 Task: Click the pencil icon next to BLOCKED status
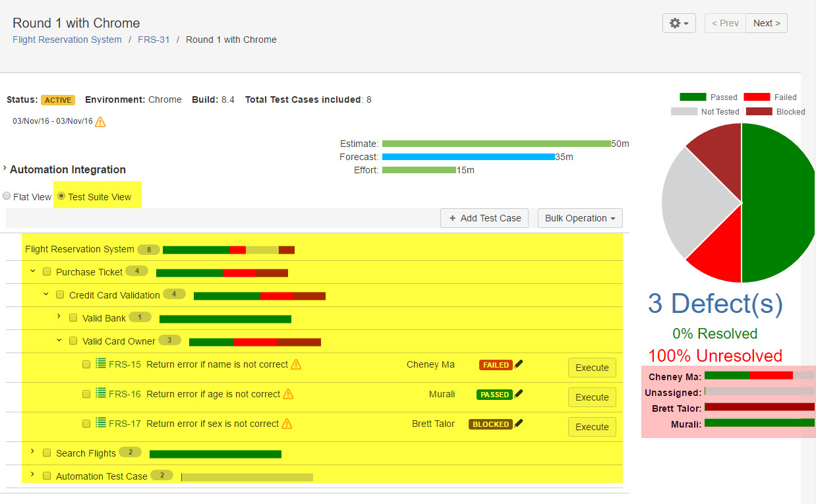(x=519, y=423)
